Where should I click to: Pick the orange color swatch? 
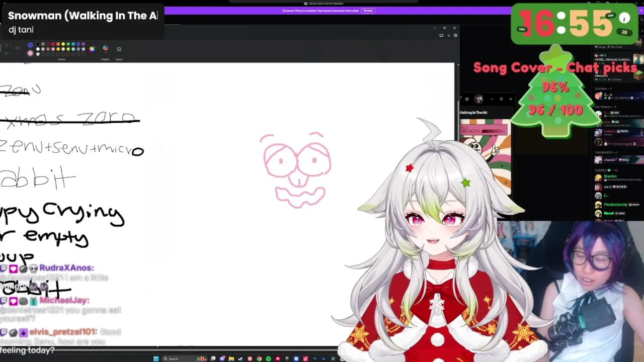tap(58, 44)
